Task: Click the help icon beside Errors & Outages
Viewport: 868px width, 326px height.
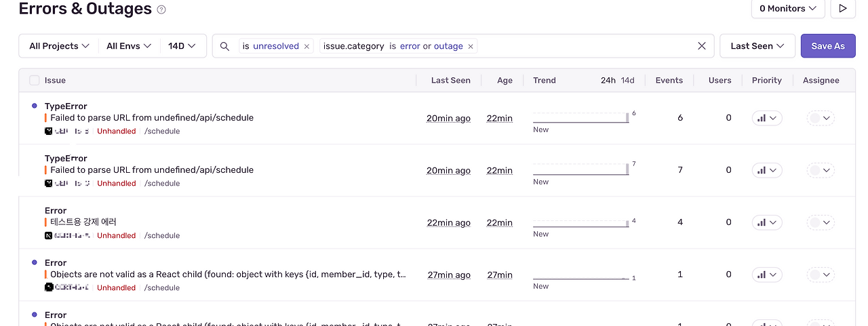Action: pyautogui.click(x=161, y=9)
